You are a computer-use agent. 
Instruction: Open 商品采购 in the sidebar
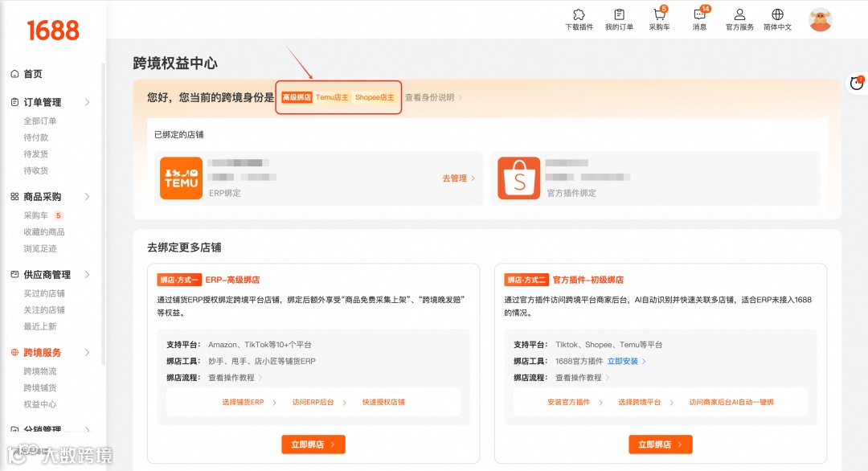[42, 196]
